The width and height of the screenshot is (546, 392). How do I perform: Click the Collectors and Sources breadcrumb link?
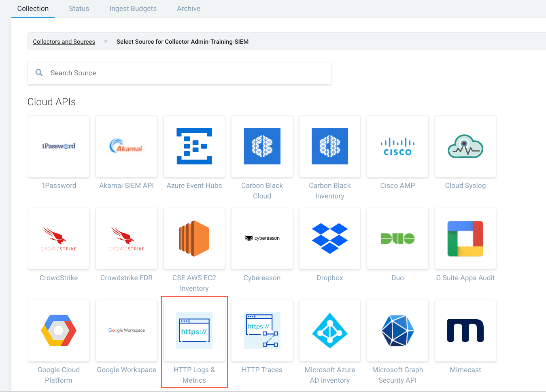point(64,42)
